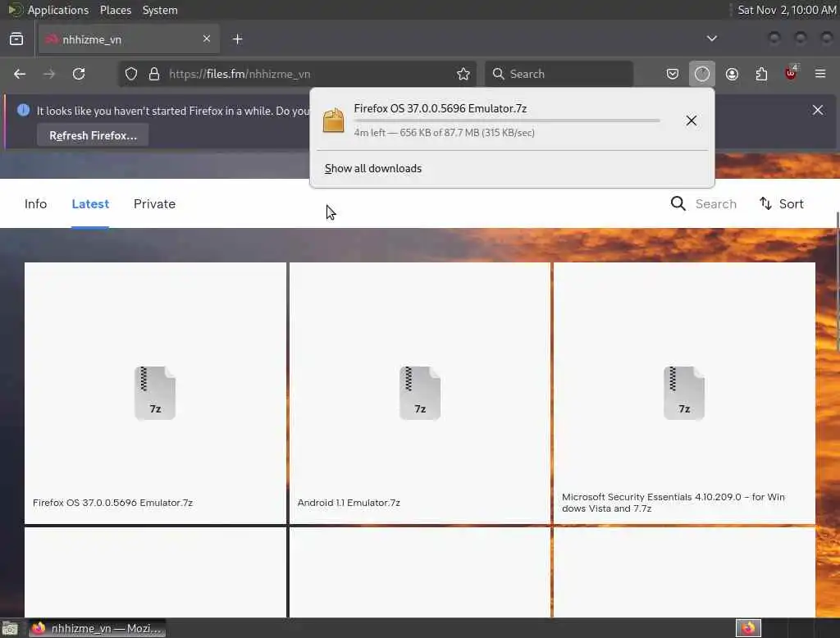Open the Firefox OS 37.0.0.5696 Emulator.7z file card
This screenshot has width=840, height=638.
155,393
